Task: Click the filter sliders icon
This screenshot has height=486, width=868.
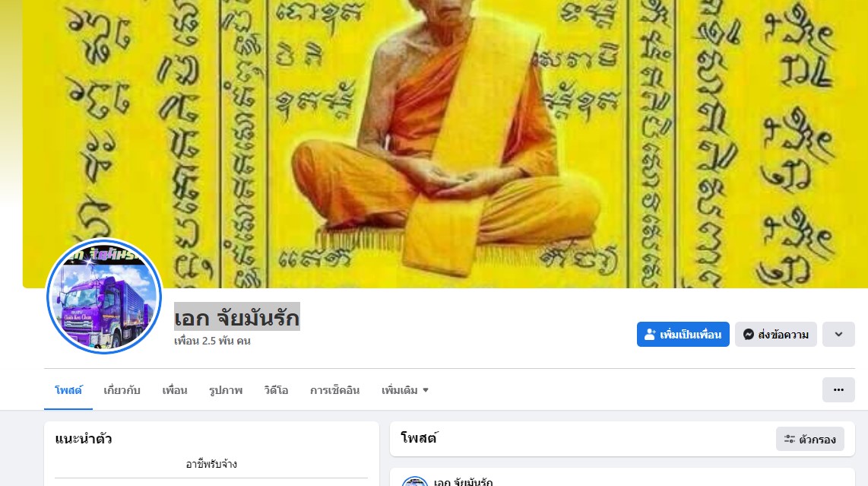Action: [x=790, y=439]
